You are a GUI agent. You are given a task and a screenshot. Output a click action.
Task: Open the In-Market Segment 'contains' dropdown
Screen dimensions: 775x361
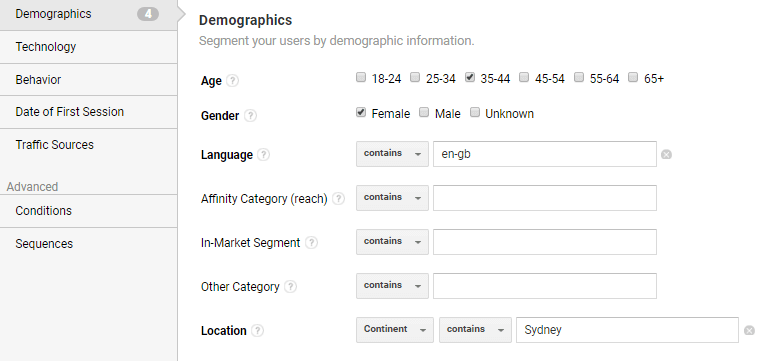[392, 242]
